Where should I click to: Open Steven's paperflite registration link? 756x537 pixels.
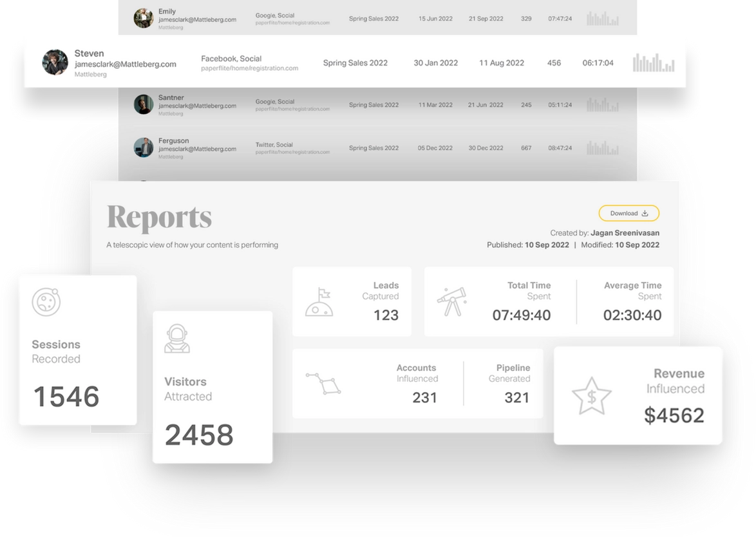249,68
